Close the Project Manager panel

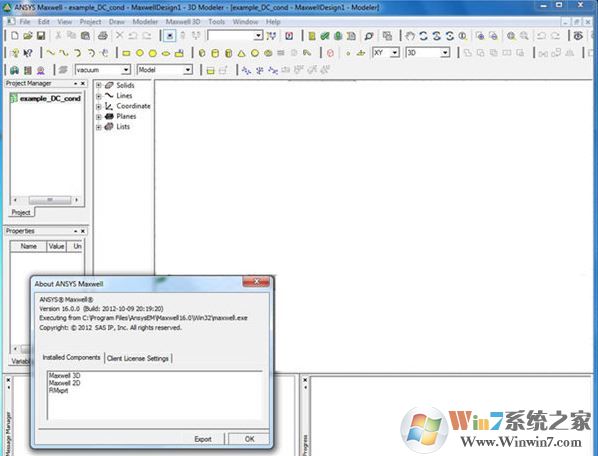tap(83, 83)
